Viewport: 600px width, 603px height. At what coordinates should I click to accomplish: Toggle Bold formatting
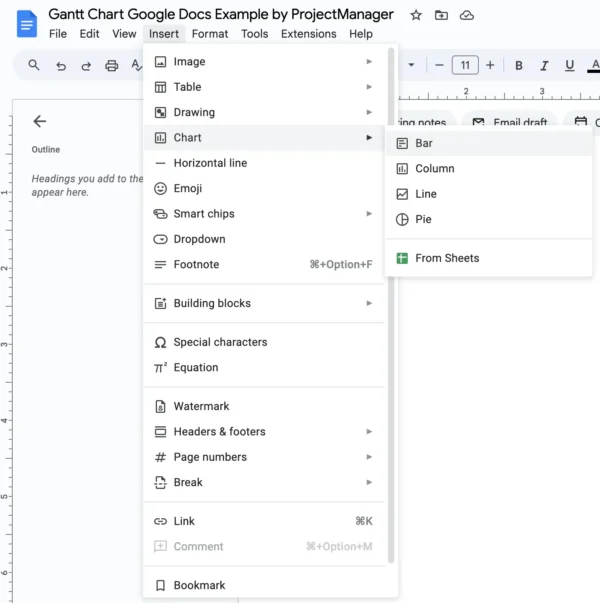[519, 66]
